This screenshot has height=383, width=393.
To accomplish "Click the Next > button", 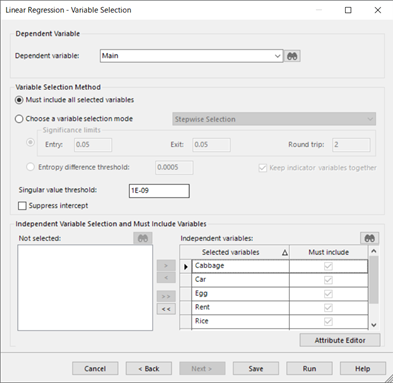I will tap(202, 369).
